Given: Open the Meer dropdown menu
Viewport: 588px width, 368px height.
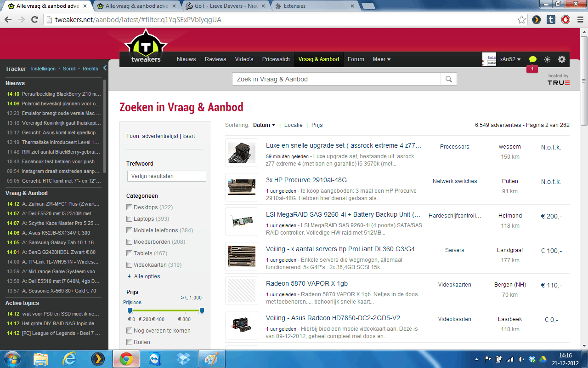Looking at the screenshot, I should (x=382, y=59).
